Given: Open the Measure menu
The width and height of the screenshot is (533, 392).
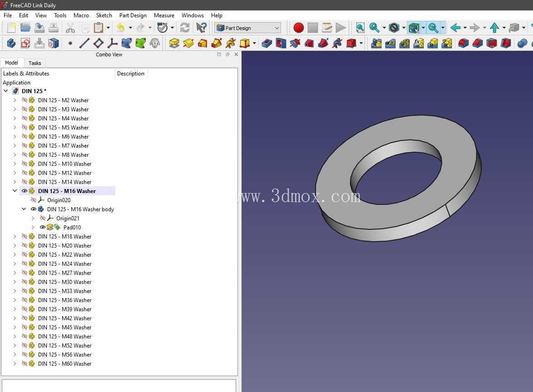Looking at the screenshot, I should [164, 15].
